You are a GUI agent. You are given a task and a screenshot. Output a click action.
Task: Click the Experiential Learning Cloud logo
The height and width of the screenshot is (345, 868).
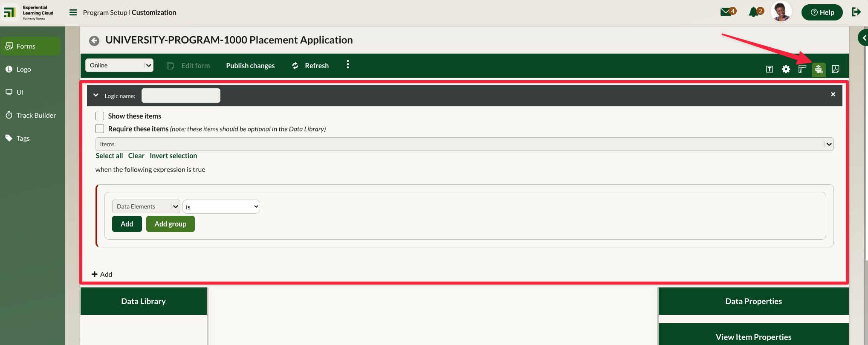[x=29, y=12]
